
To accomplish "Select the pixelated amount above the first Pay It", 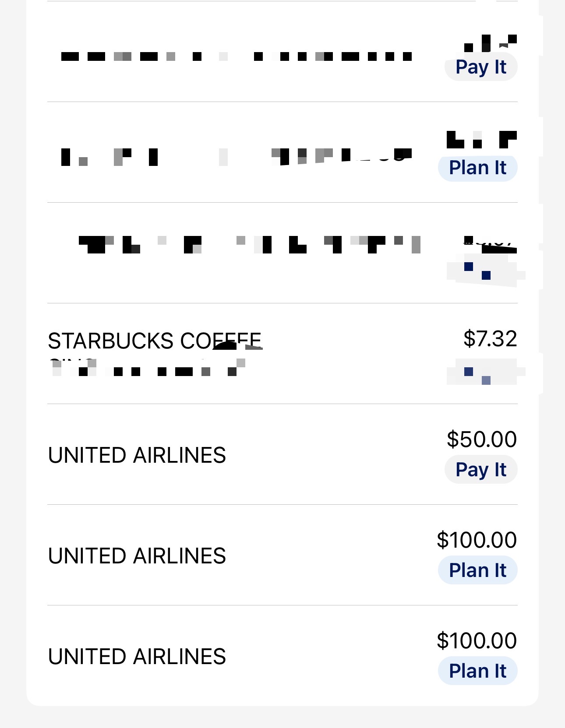I will tap(491, 43).
